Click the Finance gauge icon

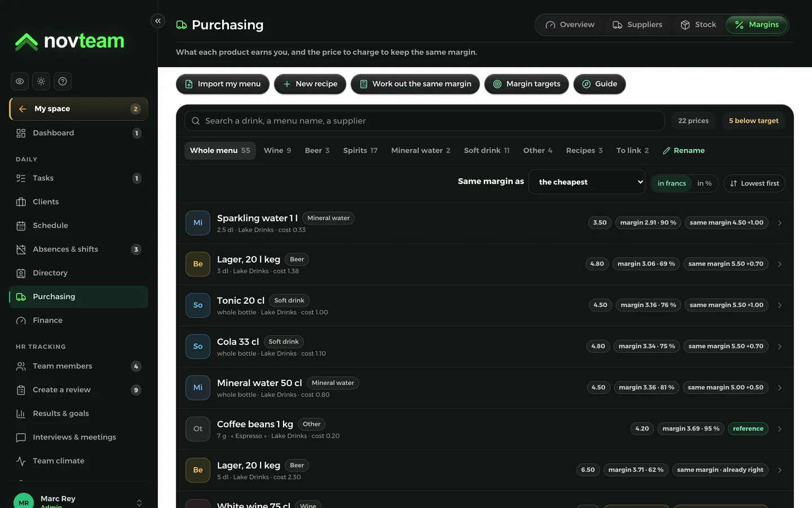pyautogui.click(x=21, y=321)
